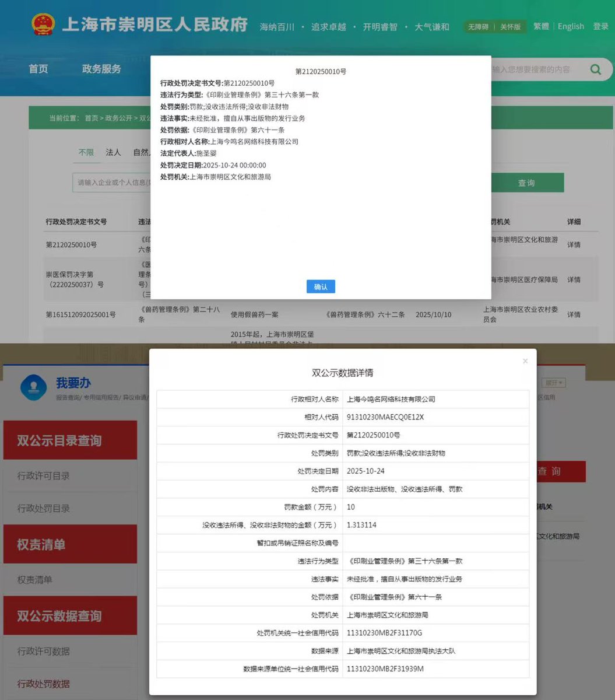This screenshot has height=700, width=615.
Task: Click 上海市崇明区文化和旅游局执法大队 data source value
Action: pos(401,651)
